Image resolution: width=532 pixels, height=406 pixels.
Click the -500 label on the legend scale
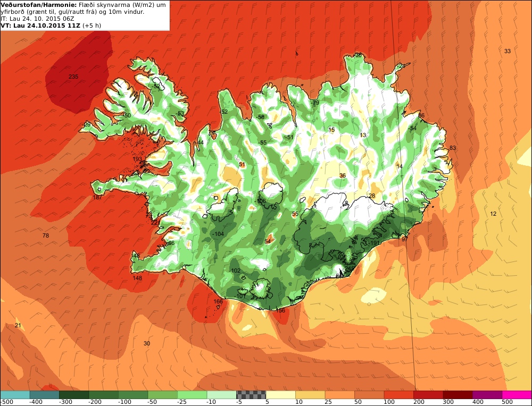click(x=7, y=402)
